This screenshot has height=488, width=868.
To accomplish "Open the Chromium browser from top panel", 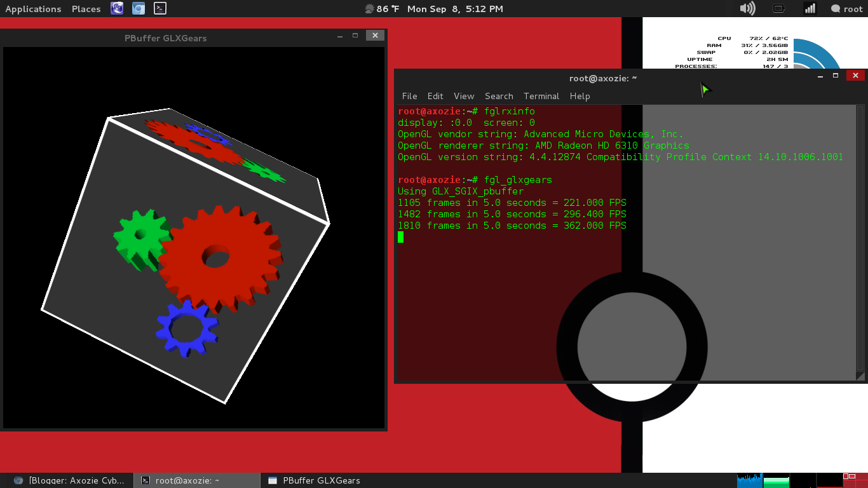I will (x=139, y=8).
